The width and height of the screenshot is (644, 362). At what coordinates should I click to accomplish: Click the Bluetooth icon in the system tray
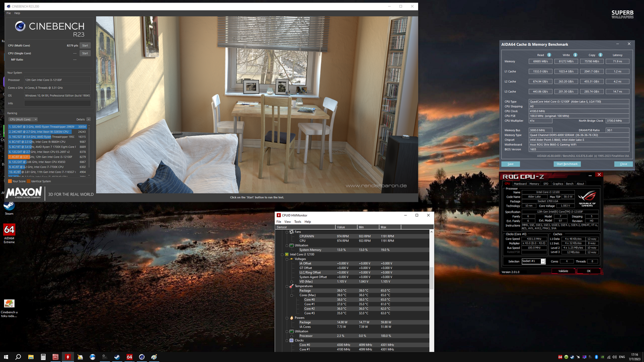[596, 357]
